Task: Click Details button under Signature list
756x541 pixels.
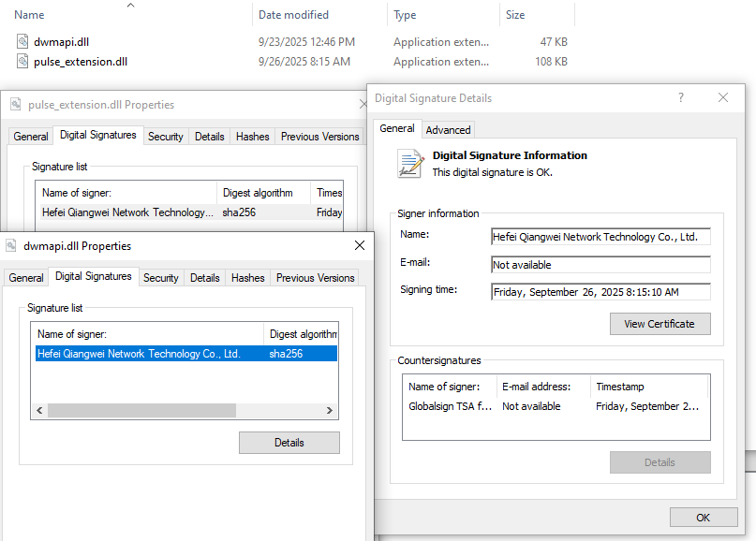Action: pyautogui.click(x=289, y=443)
